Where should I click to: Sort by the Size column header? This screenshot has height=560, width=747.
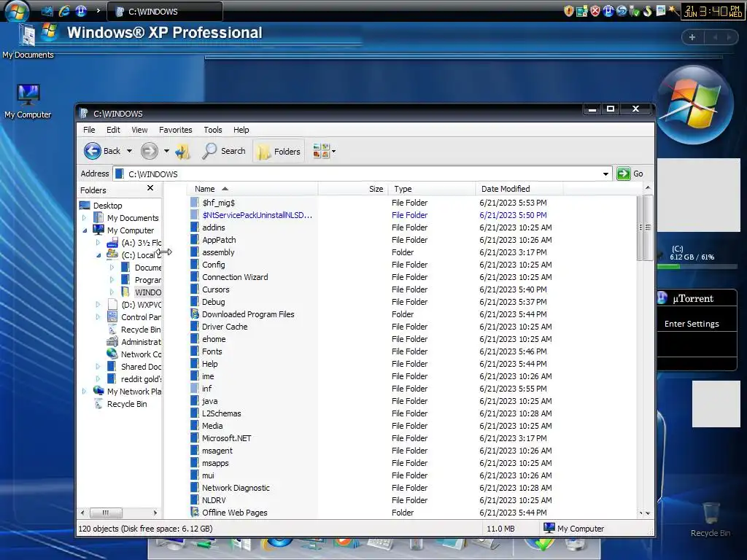pos(353,189)
